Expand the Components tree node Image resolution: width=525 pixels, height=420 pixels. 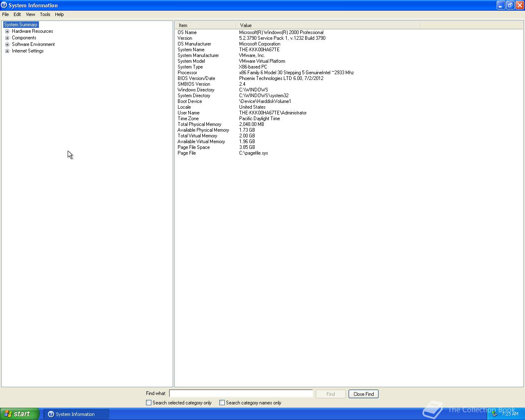click(x=7, y=38)
